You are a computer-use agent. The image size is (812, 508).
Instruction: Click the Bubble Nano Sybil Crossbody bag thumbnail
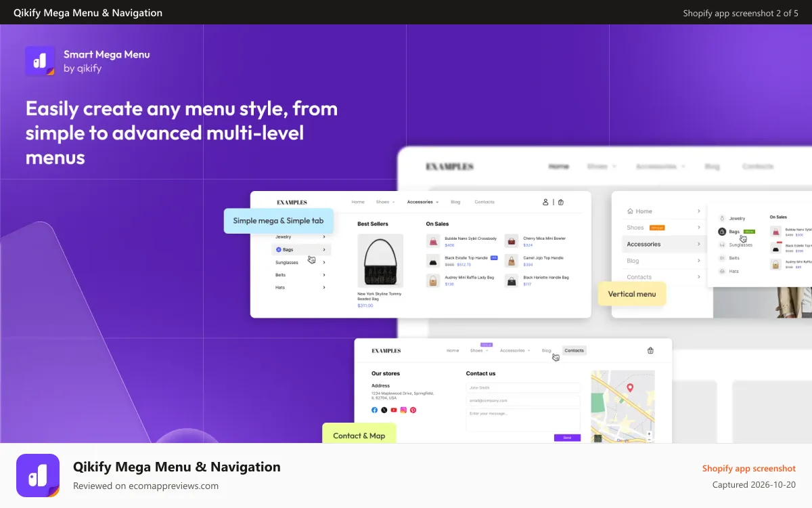(433, 240)
